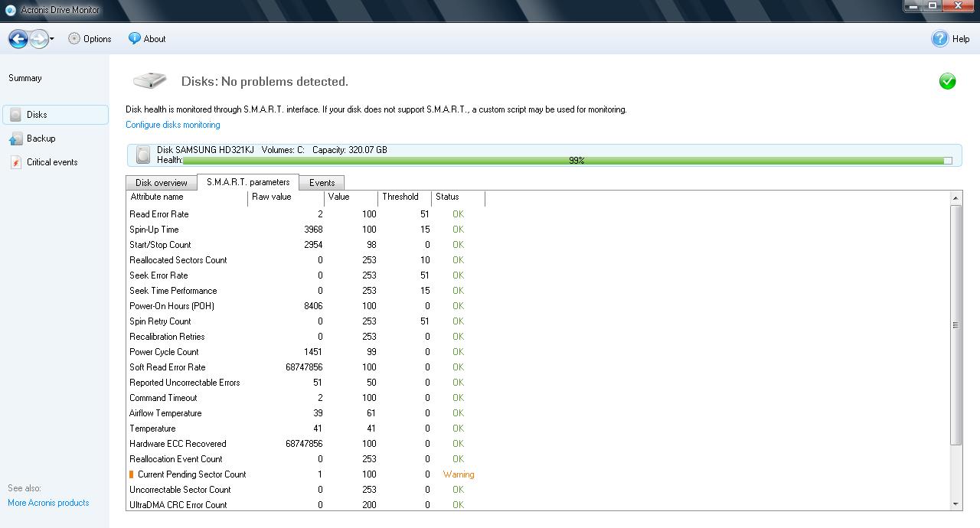The height and width of the screenshot is (528, 980).
Task: Select Disks in the sidebar
Action: click(55, 115)
